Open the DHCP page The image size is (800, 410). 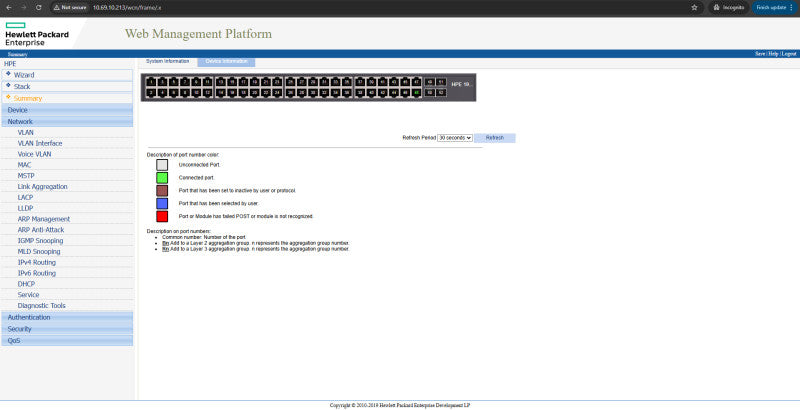[x=26, y=284]
